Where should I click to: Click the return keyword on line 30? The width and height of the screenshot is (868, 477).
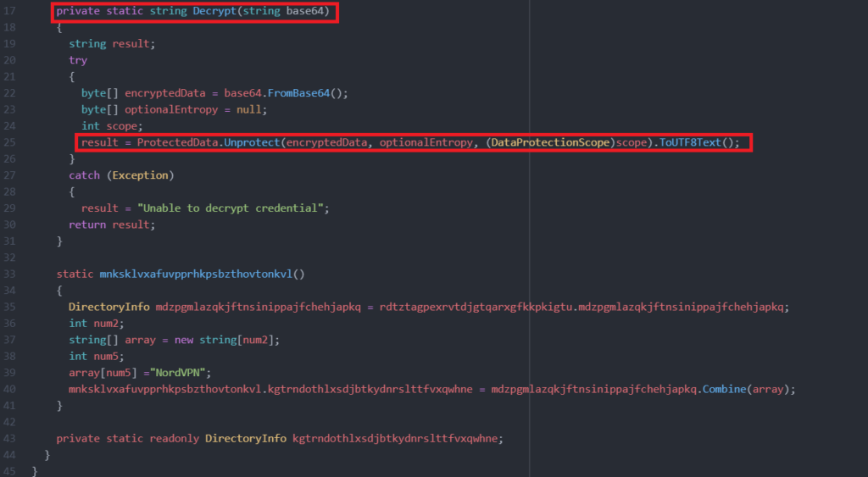87,225
